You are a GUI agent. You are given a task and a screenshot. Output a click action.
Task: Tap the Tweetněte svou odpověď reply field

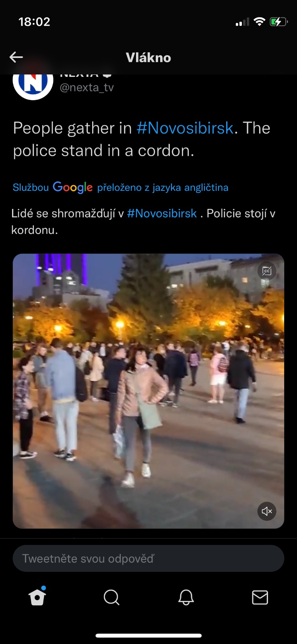[148, 558]
